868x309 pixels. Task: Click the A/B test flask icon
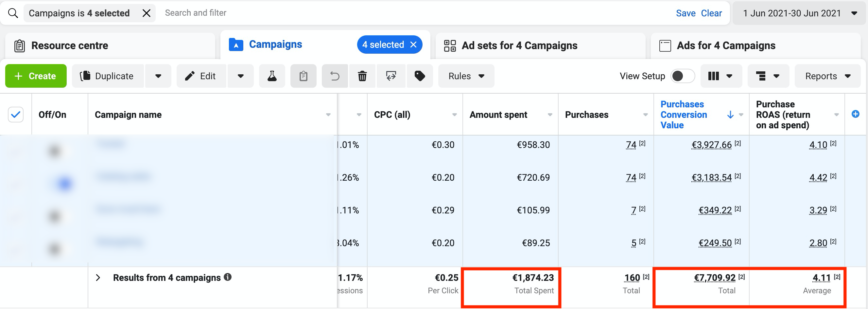[x=272, y=76]
